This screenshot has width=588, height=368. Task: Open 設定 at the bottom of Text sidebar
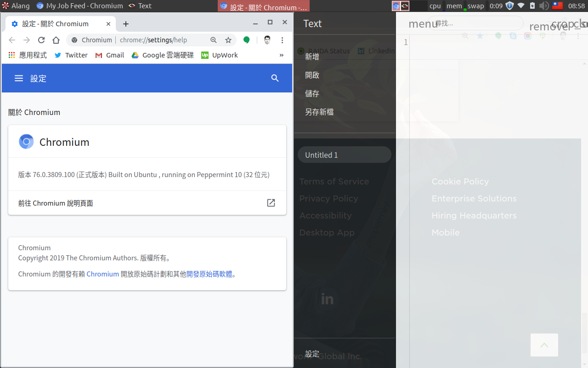[x=312, y=354]
